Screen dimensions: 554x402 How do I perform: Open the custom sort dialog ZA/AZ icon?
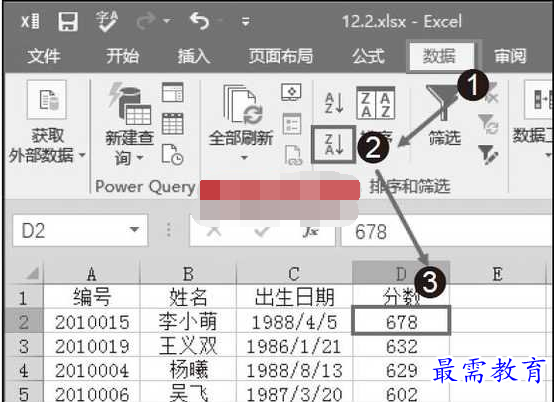(x=376, y=103)
